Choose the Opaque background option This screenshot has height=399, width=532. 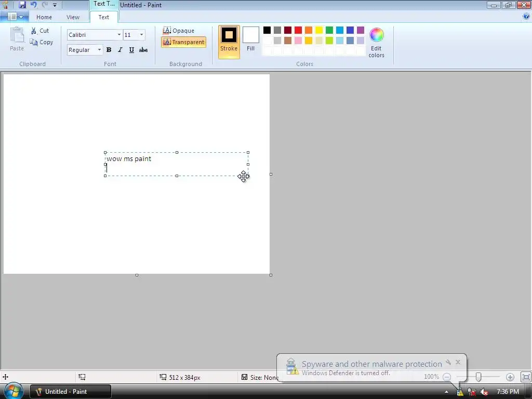pos(179,31)
